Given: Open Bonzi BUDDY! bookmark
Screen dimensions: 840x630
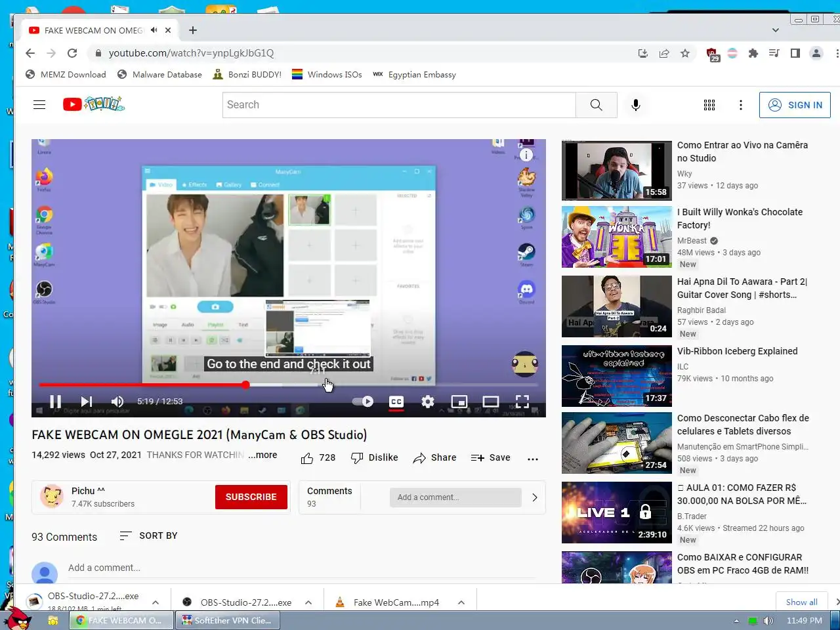Looking at the screenshot, I should click(247, 75).
